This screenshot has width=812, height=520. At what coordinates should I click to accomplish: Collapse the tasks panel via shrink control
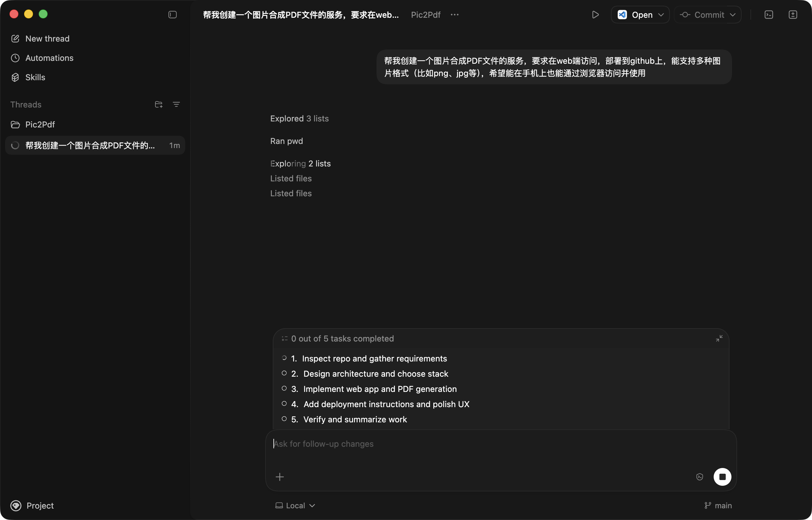pyautogui.click(x=719, y=338)
